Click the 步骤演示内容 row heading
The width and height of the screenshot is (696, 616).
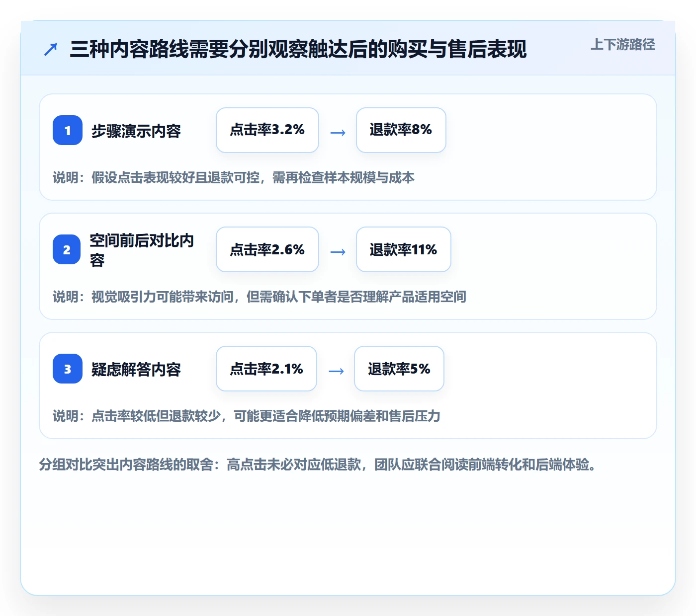click(136, 131)
